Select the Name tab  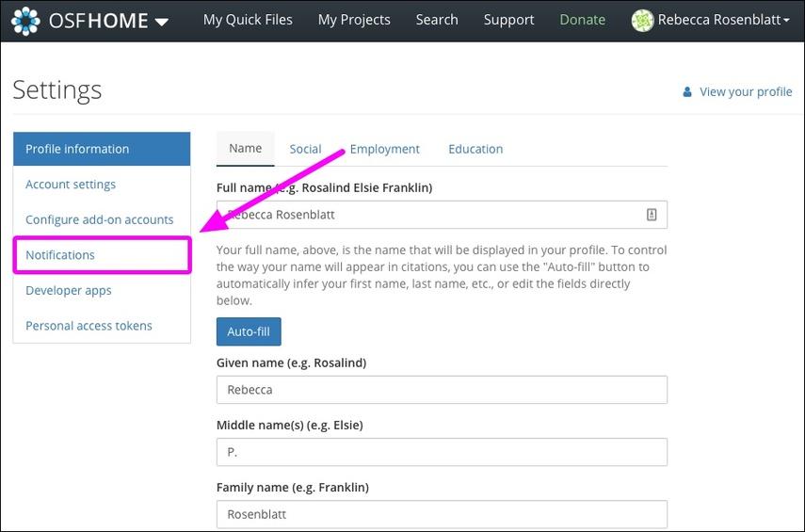(246, 149)
